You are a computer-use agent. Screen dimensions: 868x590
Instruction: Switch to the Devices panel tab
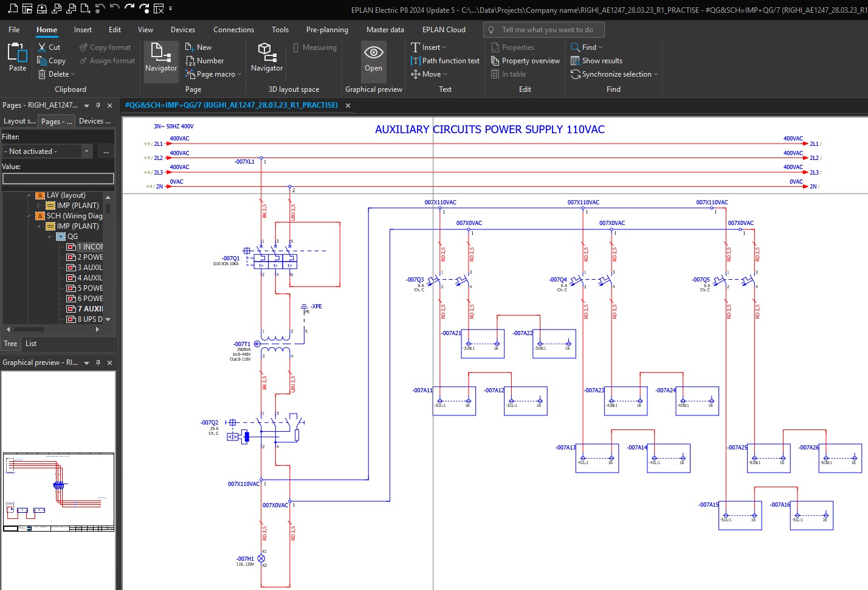[95, 121]
